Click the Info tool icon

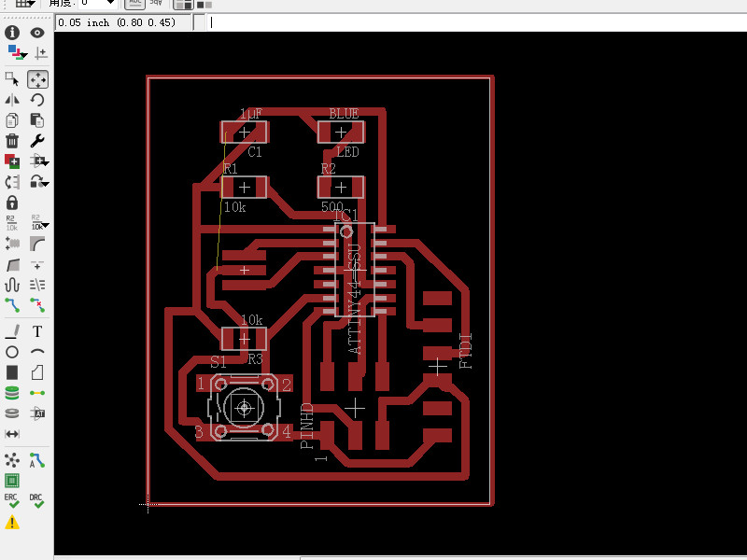click(x=12, y=33)
